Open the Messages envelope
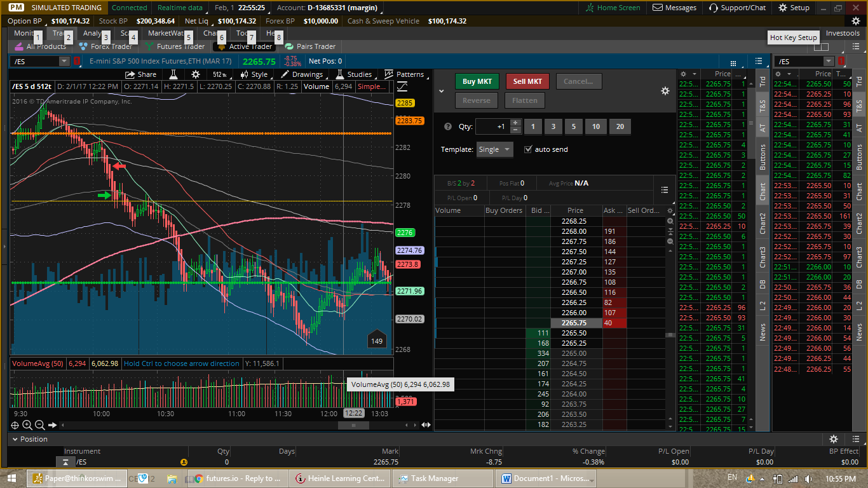The height and width of the screenshot is (488, 868). 674,8
